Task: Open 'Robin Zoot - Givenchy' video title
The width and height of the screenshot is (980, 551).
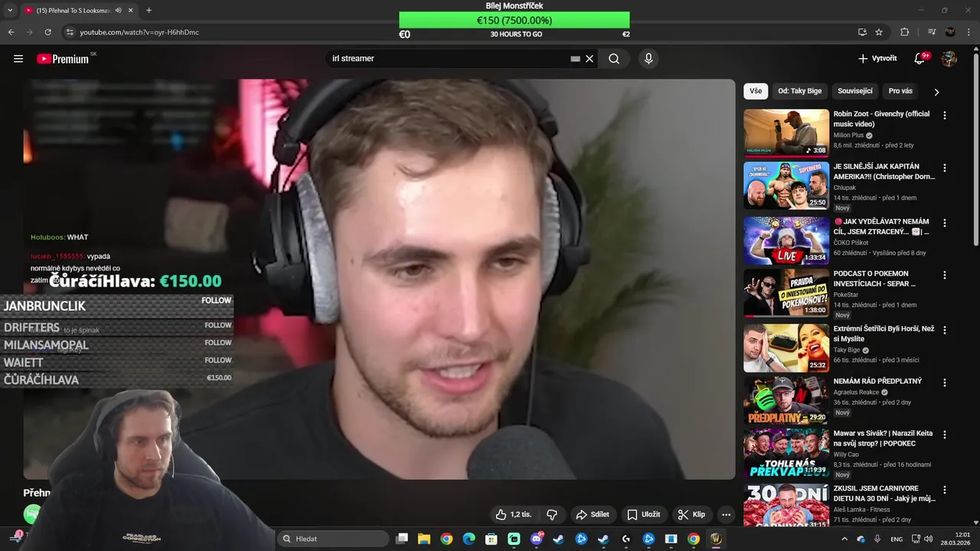Action: [881, 119]
